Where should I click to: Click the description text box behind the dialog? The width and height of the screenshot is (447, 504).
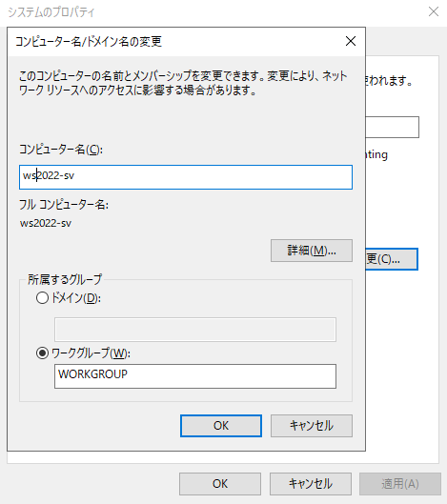[x=393, y=127]
